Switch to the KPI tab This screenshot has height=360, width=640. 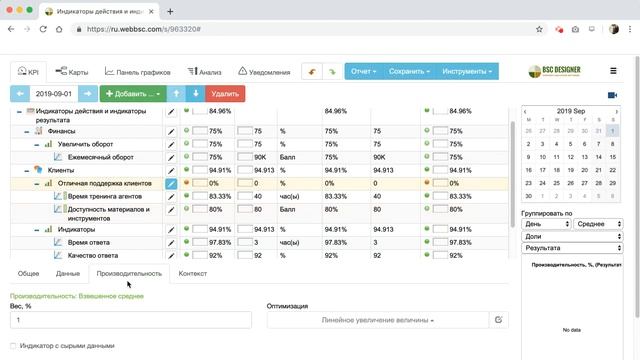click(x=28, y=72)
